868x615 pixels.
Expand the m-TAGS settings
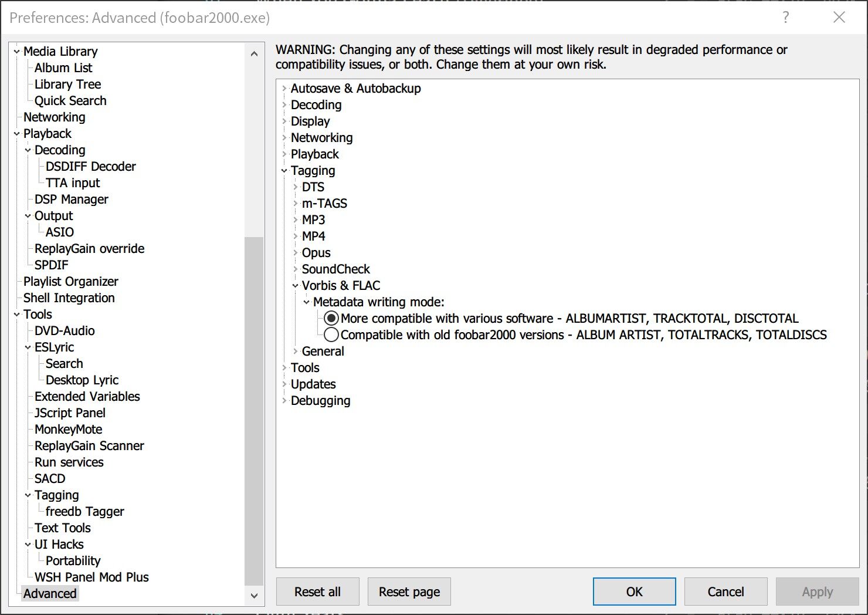(296, 204)
